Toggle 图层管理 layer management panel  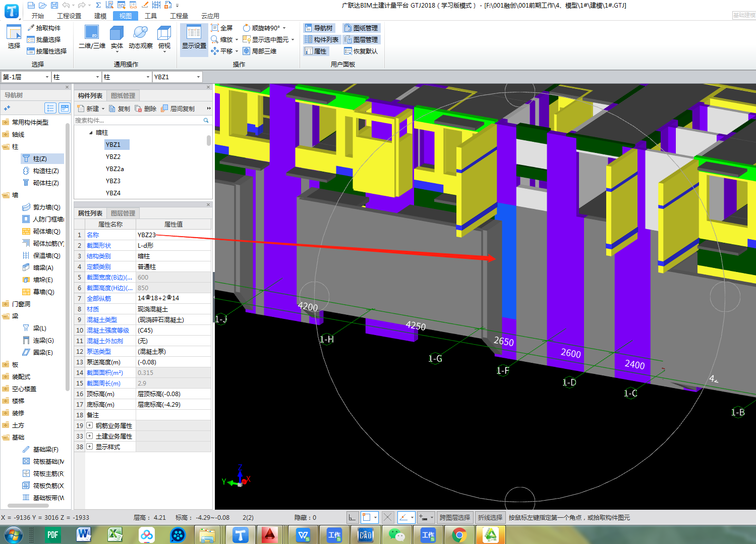click(361, 39)
